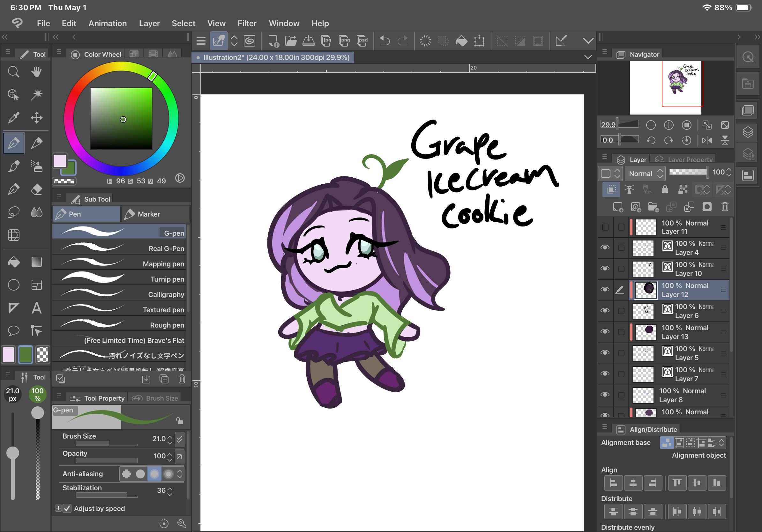Screen dimensions: 762x532
Task: Select the Zoom magnifier tool
Action: [x=14, y=72]
